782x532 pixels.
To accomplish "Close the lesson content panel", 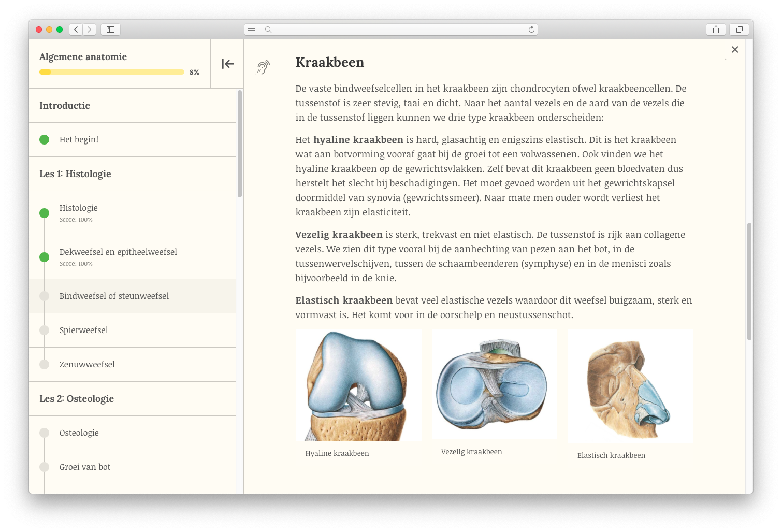I will coord(734,50).
